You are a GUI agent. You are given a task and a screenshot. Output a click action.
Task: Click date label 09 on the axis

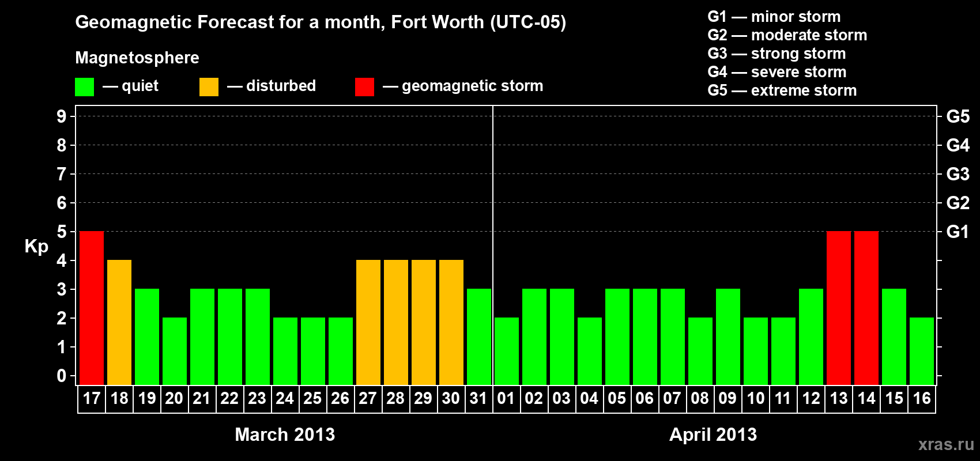(728, 398)
